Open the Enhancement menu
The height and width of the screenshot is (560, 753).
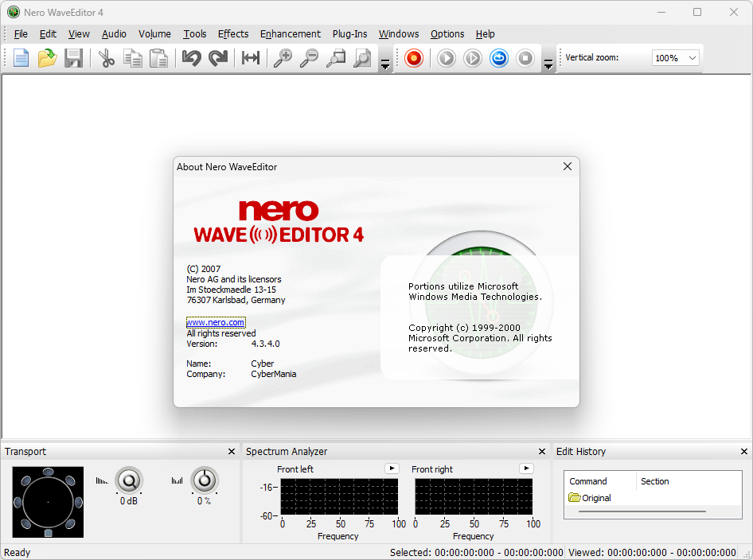(290, 34)
